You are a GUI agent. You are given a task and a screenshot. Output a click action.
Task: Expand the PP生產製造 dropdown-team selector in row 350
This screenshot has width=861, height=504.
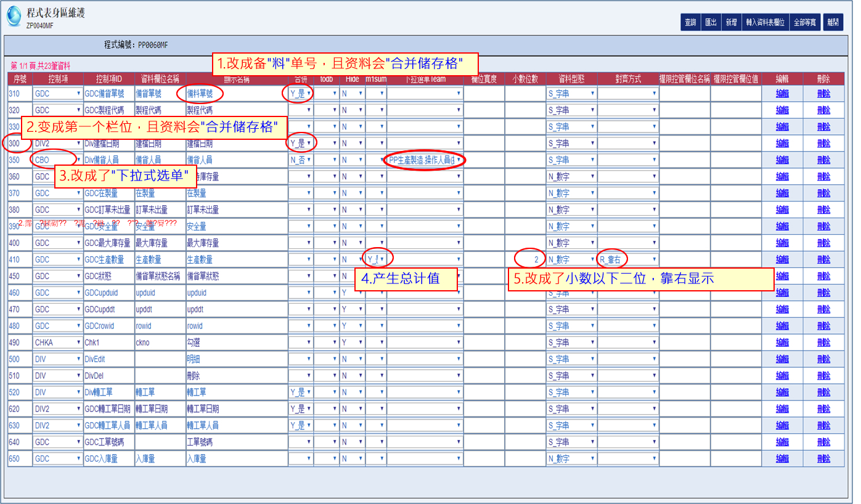click(x=425, y=160)
